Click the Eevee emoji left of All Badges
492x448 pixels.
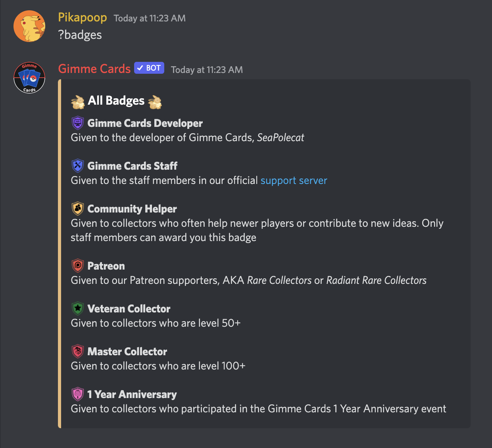(78, 101)
